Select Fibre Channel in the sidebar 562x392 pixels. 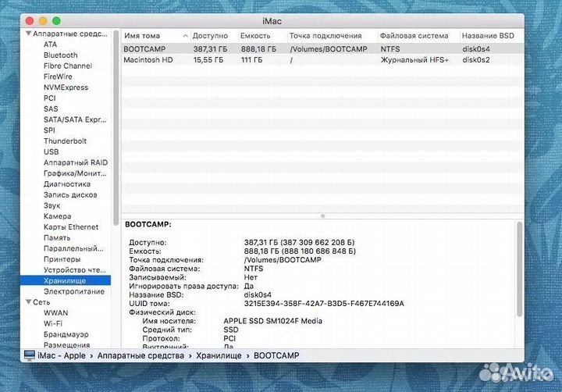pyautogui.click(x=68, y=66)
